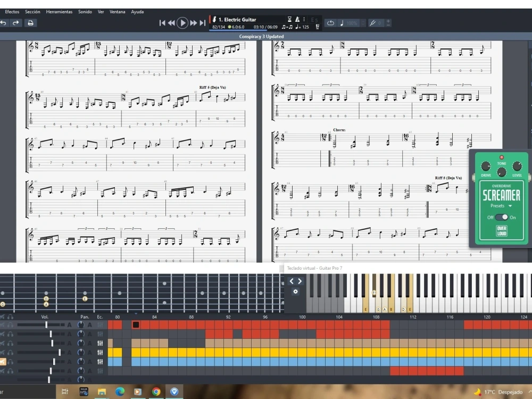Click the Undo arrow icon
Screen dimensions: 532x399
tap(3, 23)
